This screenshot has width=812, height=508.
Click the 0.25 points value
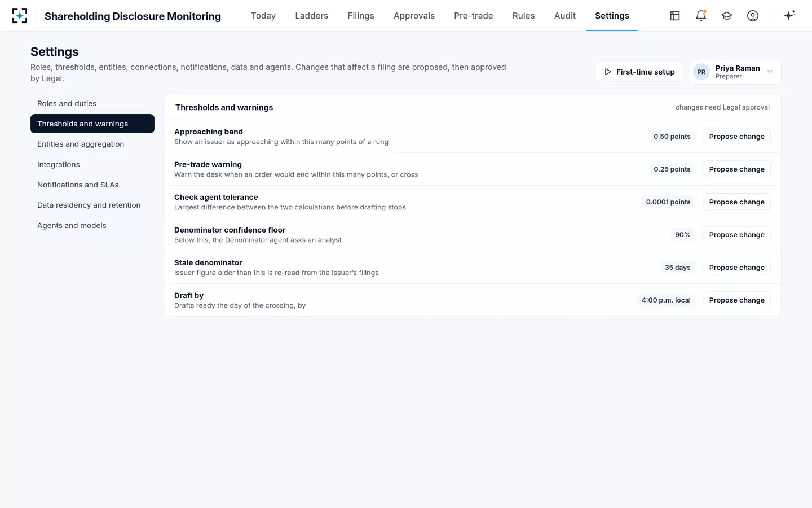[x=672, y=169]
